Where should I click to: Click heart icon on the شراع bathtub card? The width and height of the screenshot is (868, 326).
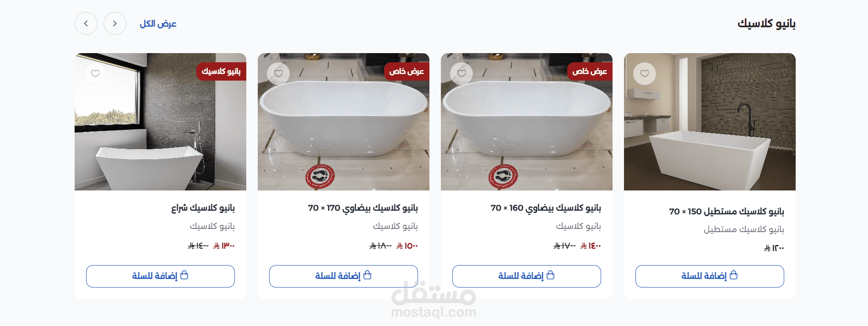tap(95, 73)
